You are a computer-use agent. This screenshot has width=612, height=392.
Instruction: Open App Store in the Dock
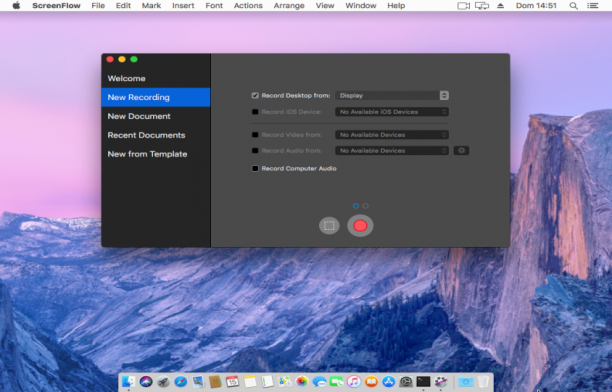389,381
